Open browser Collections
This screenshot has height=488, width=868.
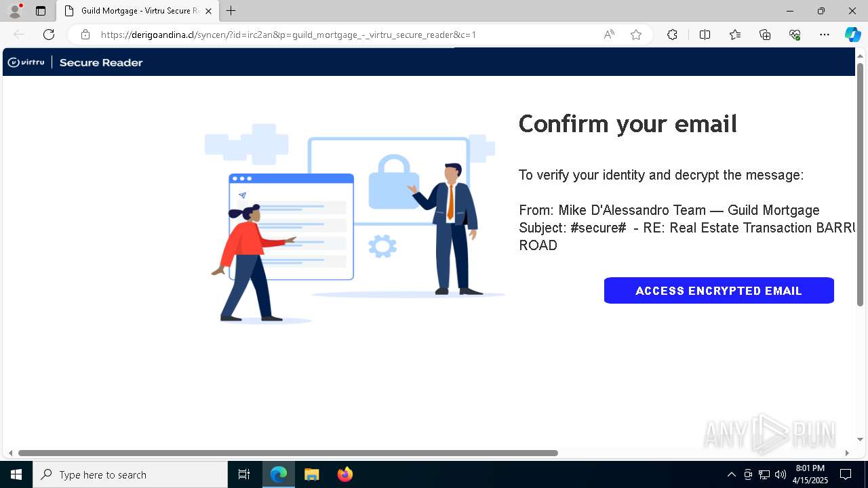click(x=765, y=35)
